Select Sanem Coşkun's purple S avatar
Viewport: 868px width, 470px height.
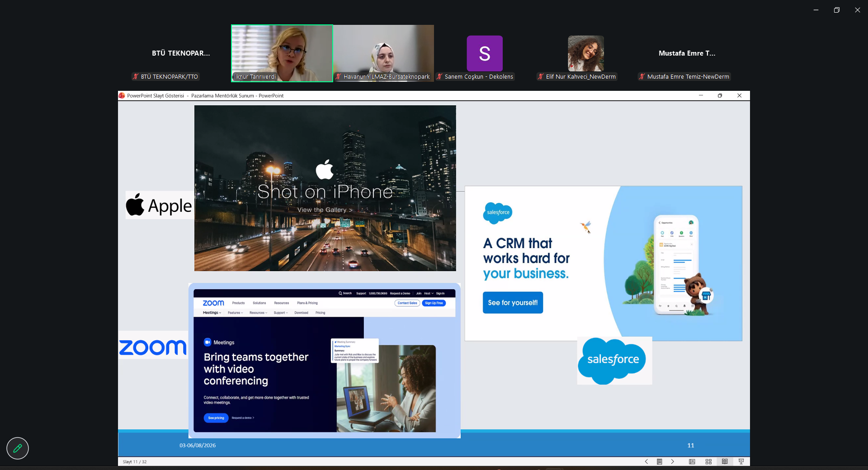[485, 53]
